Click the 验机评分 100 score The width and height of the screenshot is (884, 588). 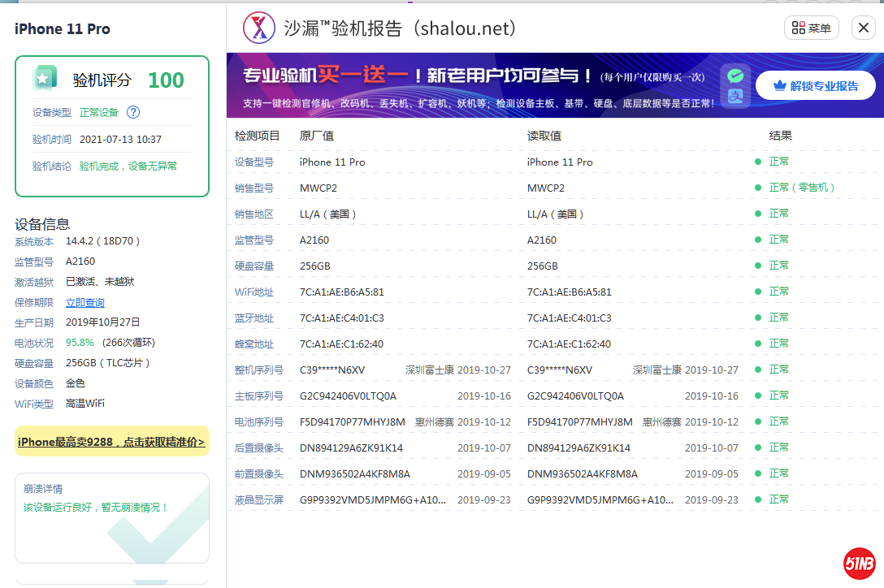pyautogui.click(x=166, y=80)
